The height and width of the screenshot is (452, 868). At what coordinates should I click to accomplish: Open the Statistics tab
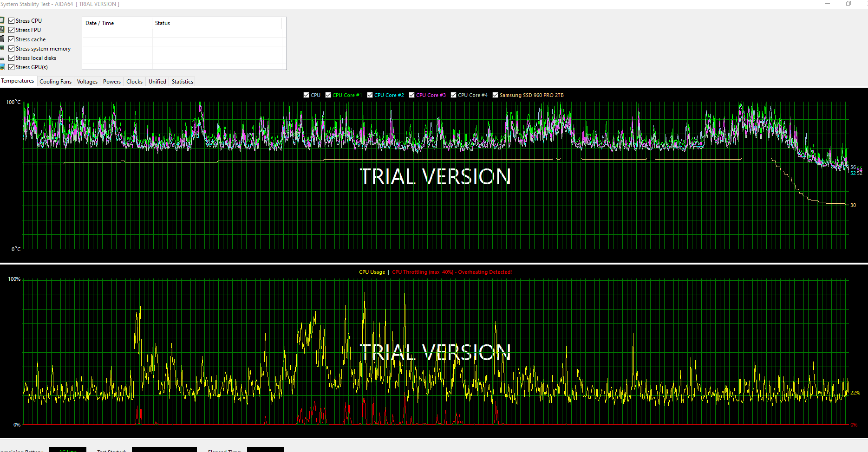pyautogui.click(x=183, y=82)
